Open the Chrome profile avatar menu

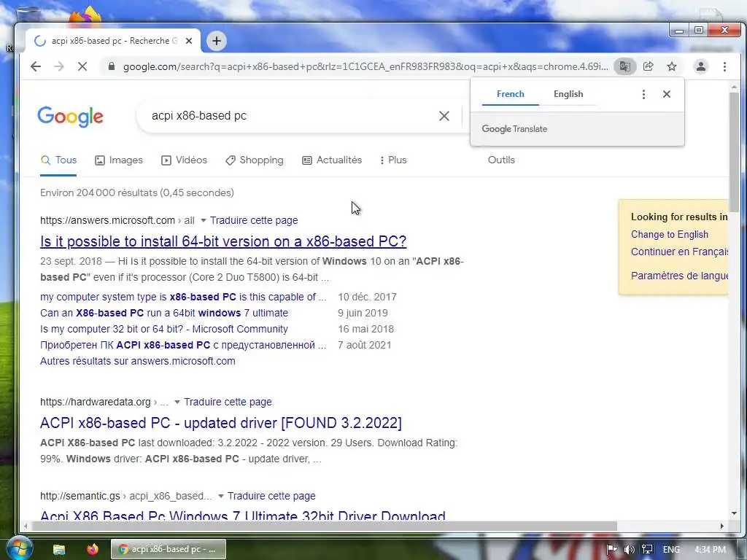coord(701,66)
